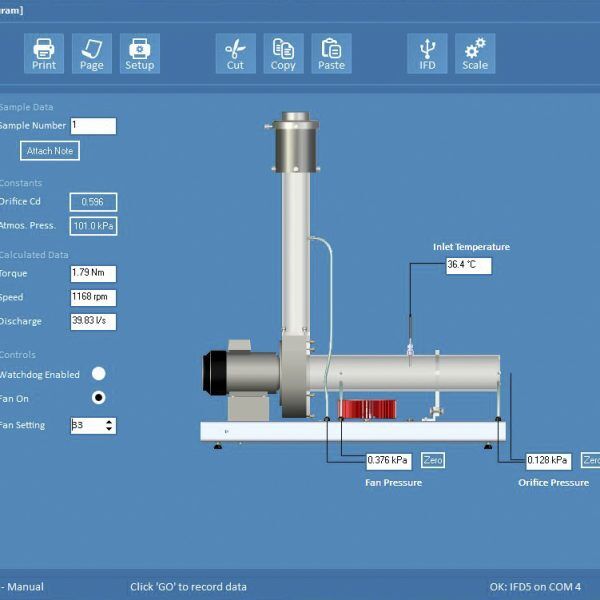
Task: Click the Fan Setting value box
Action: [x=86, y=425]
